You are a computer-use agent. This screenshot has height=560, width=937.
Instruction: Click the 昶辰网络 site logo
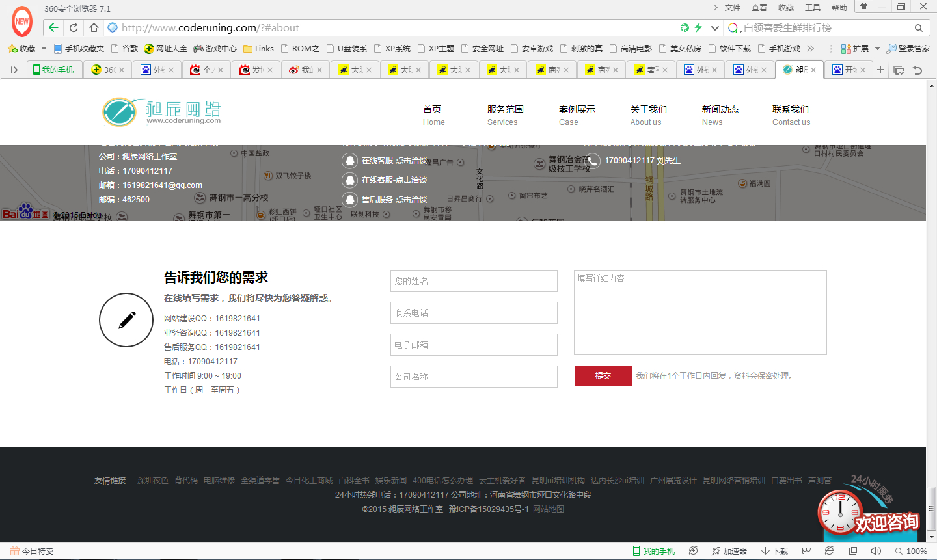pos(162,111)
